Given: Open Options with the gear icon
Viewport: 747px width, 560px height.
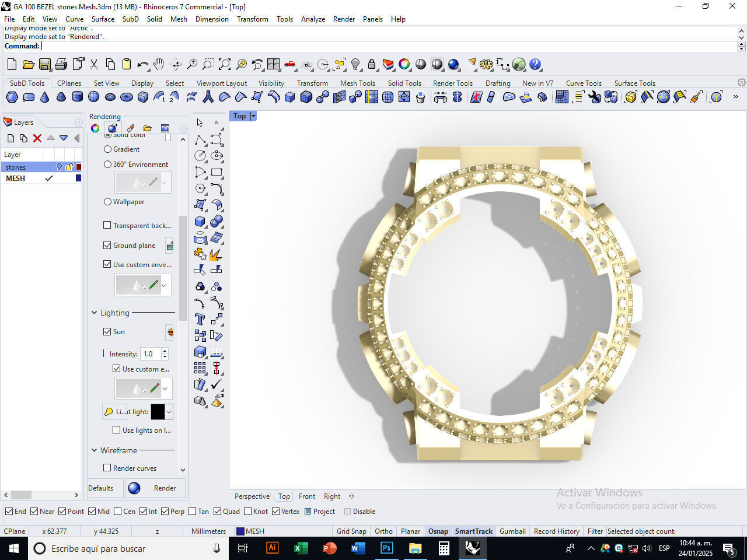Looking at the screenshot, I should (x=486, y=65).
